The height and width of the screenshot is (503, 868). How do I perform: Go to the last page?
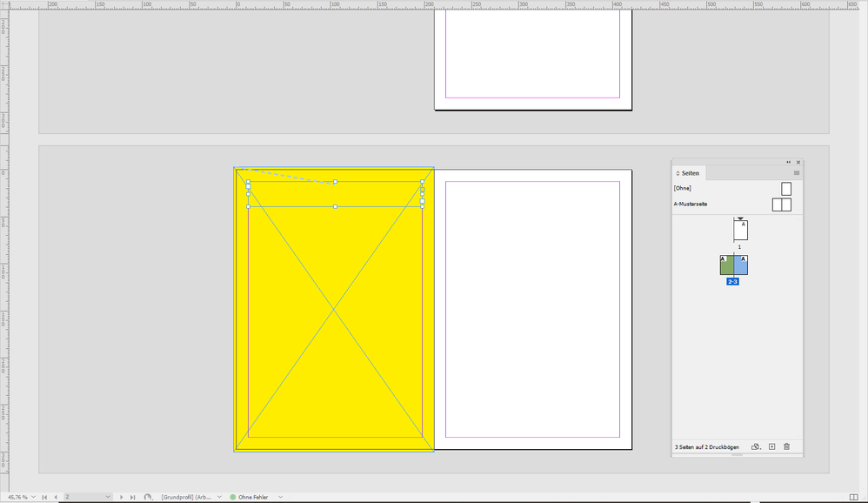132,498
